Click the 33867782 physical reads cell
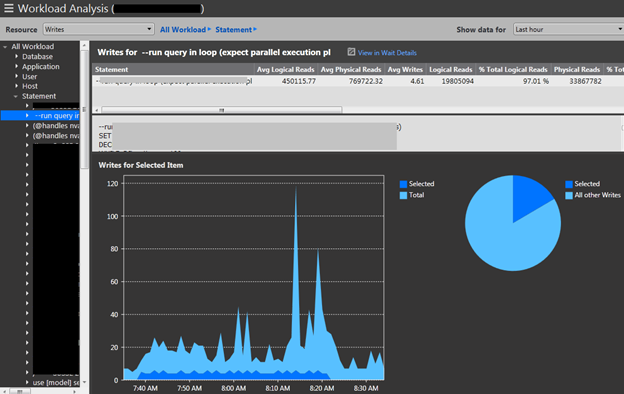This screenshot has width=624, height=394. pos(585,81)
